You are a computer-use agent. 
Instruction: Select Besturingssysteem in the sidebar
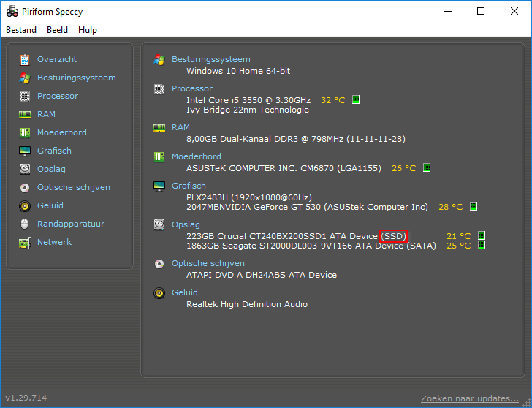(x=76, y=78)
